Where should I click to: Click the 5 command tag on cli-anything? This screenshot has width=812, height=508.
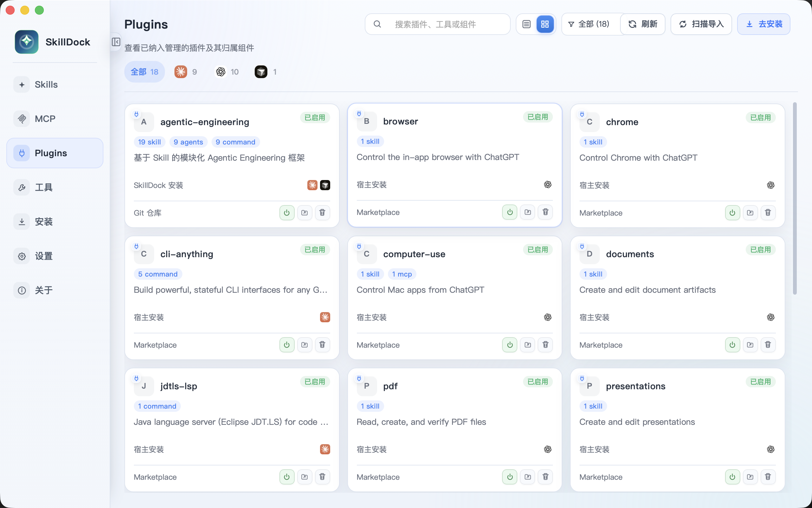[158, 274]
